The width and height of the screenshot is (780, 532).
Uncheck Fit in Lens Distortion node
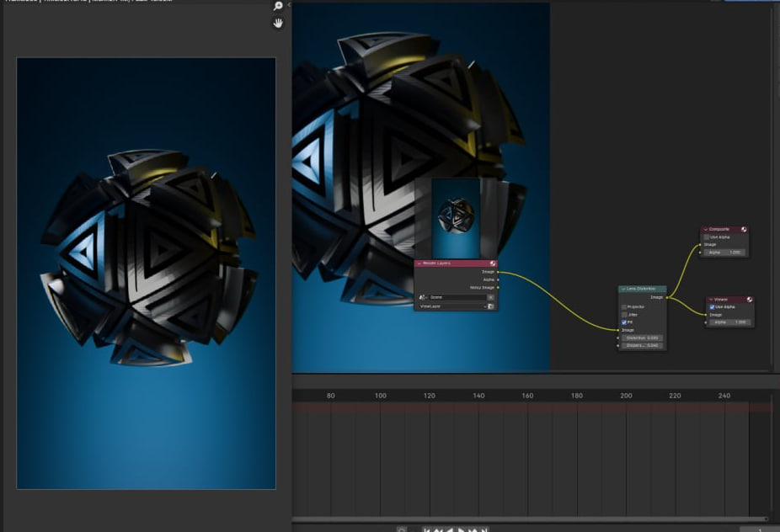[x=624, y=322]
